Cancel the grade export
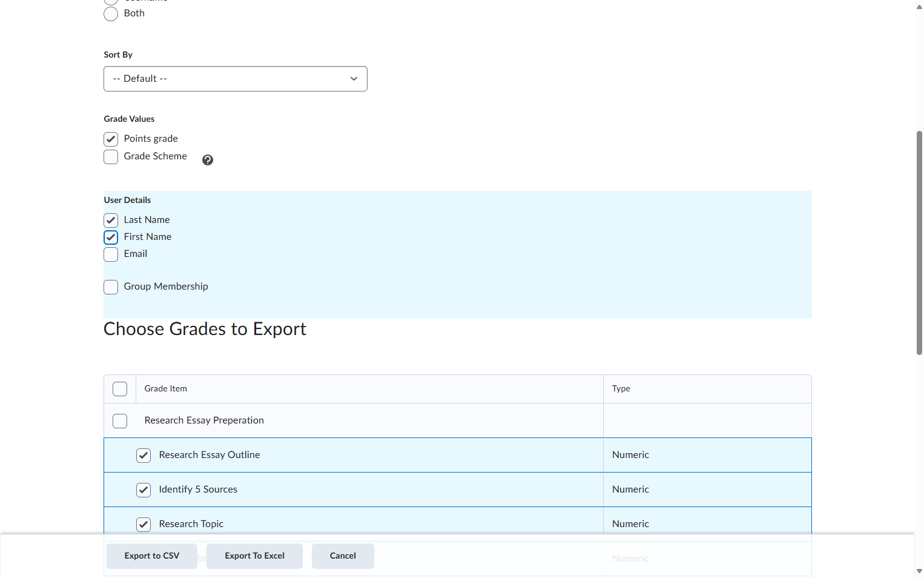The height and width of the screenshot is (578, 924). 343,556
